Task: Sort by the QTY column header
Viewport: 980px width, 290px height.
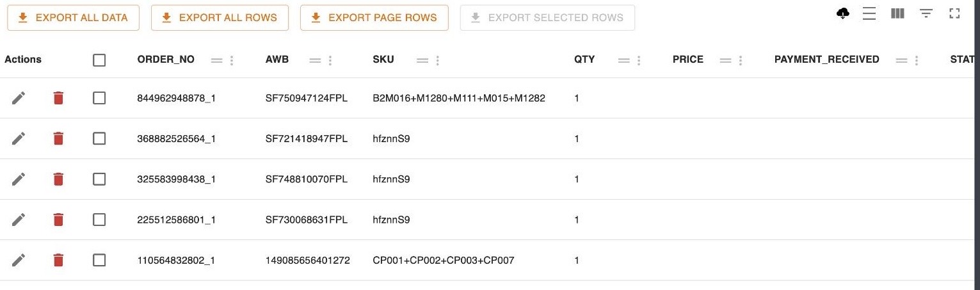Action: click(584, 60)
